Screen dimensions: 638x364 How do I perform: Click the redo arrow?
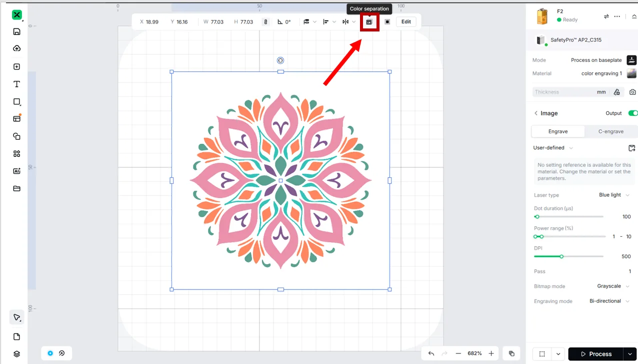(x=444, y=354)
